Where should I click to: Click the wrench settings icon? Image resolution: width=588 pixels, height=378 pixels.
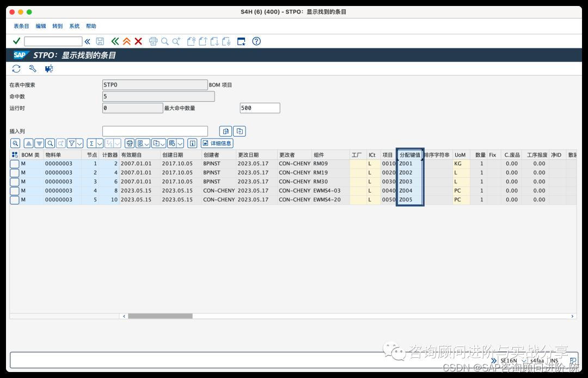tap(33, 69)
